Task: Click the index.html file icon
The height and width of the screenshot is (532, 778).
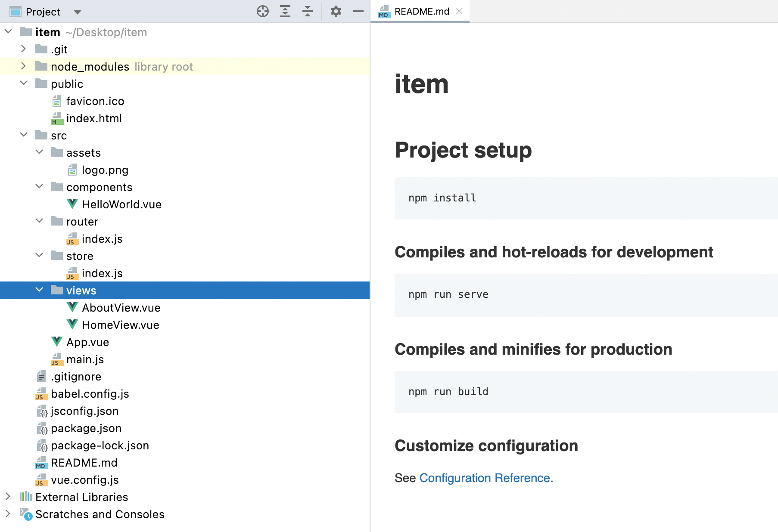Action: tap(57, 118)
